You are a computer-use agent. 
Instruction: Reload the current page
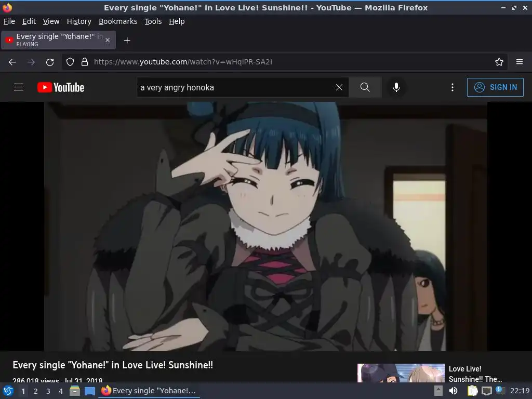point(50,62)
